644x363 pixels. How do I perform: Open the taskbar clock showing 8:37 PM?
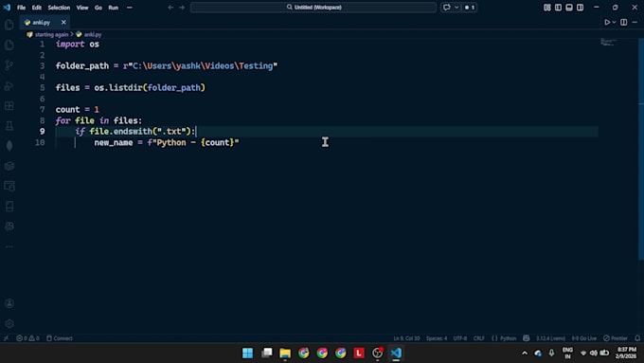point(627,353)
